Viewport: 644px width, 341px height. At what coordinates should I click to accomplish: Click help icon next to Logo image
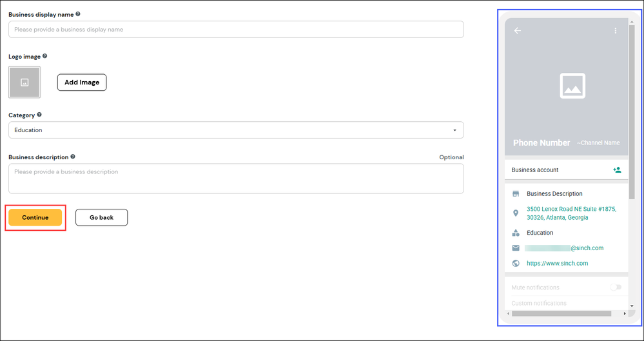pos(44,56)
